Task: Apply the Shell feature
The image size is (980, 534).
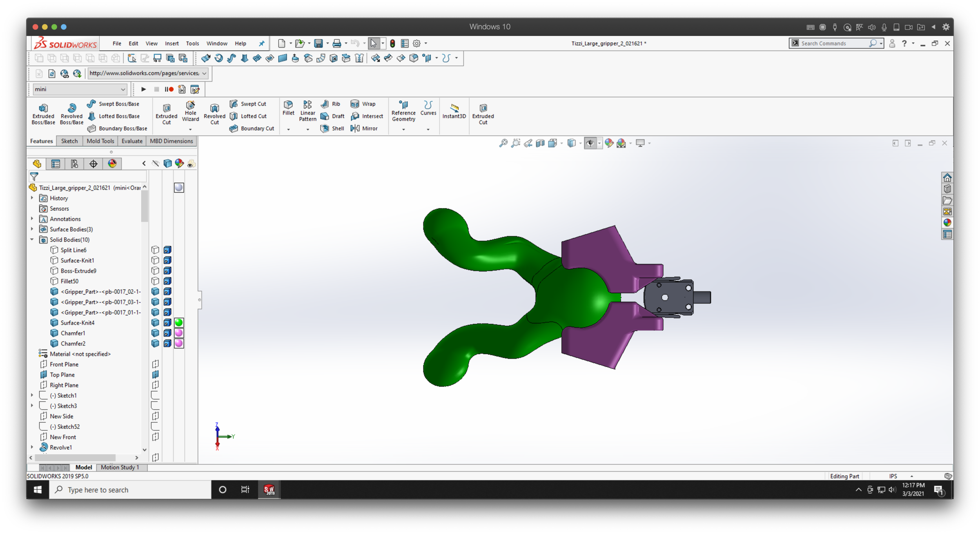Action: [332, 128]
